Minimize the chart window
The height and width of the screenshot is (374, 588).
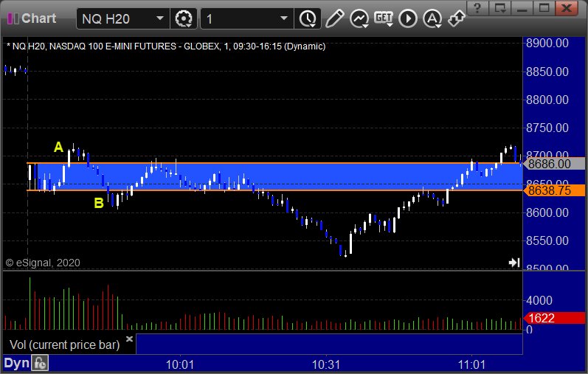[522, 8]
